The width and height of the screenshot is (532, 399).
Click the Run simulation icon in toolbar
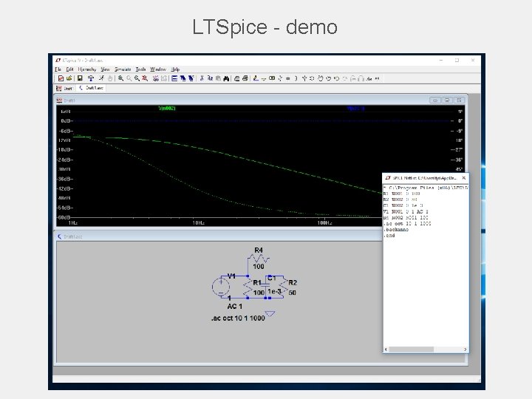click(100, 78)
